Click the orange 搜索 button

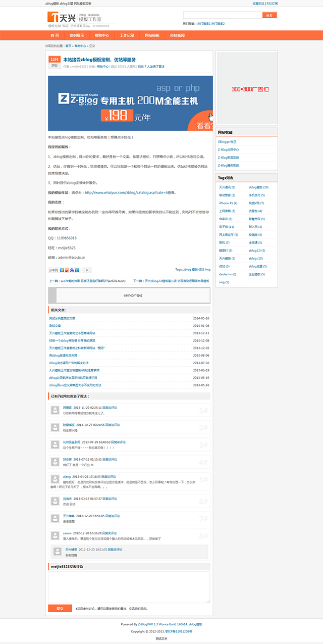tap(270, 15)
